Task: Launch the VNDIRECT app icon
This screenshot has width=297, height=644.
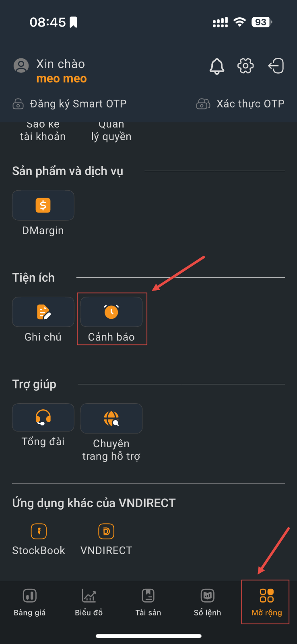Action: (x=106, y=531)
